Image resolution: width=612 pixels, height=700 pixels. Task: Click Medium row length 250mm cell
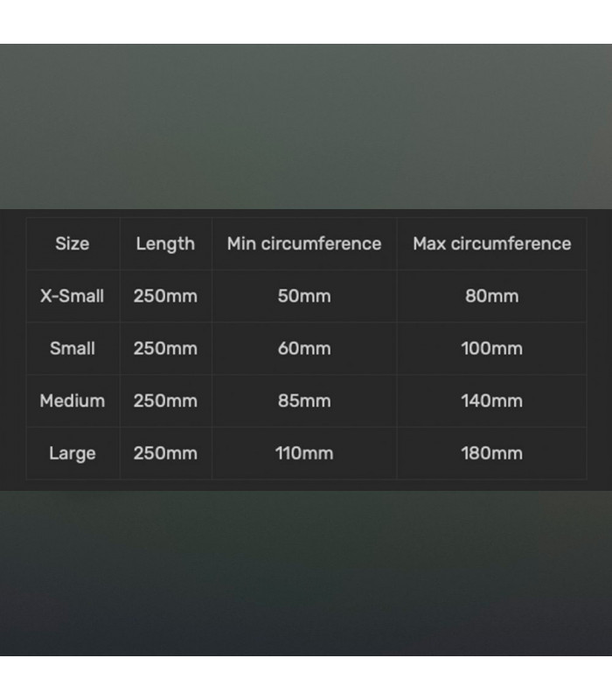pos(165,401)
